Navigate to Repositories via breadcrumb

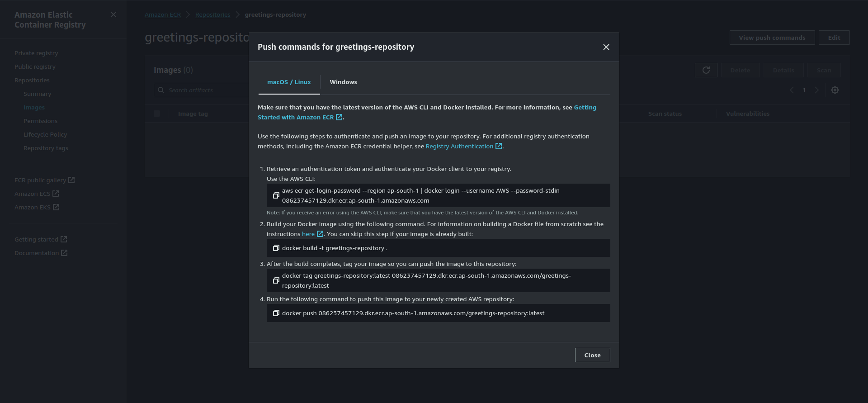pyautogui.click(x=212, y=14)
